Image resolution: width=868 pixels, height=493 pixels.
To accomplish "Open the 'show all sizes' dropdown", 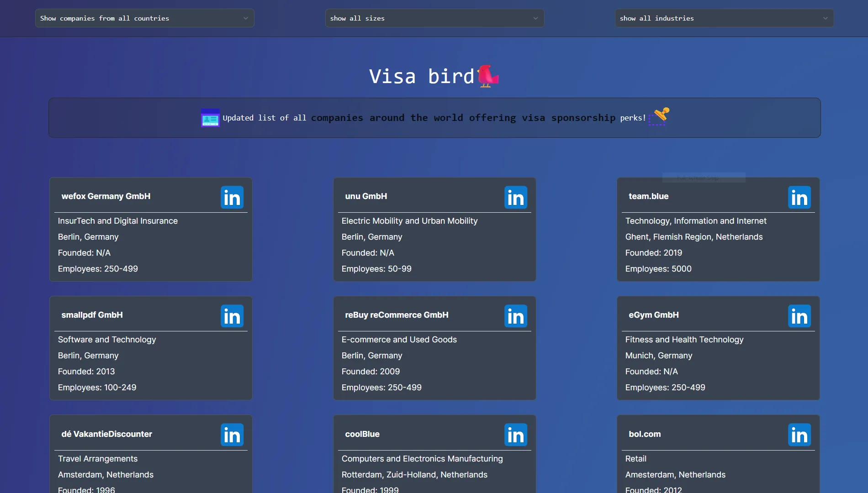I will pyautogui.click(x=434, y=18).
